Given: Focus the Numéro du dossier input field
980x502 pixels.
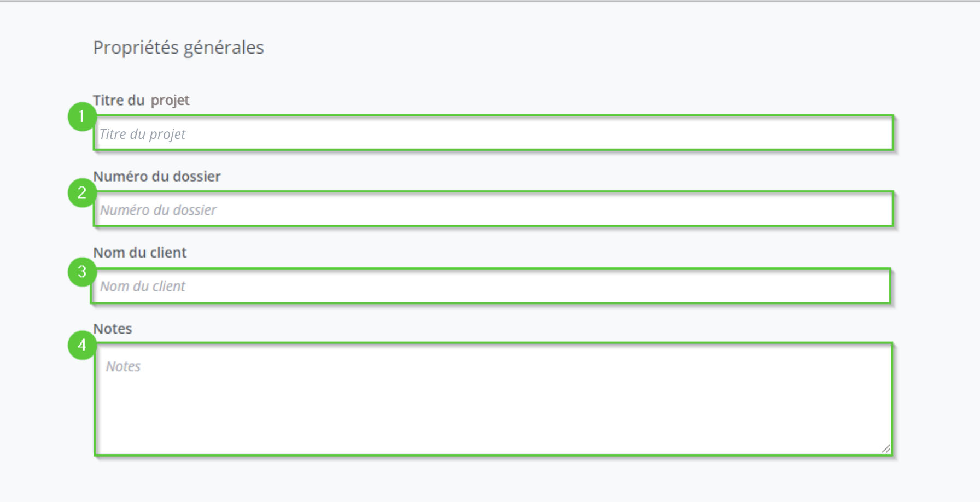Looking at the screenshot, I should pos(493,209).
